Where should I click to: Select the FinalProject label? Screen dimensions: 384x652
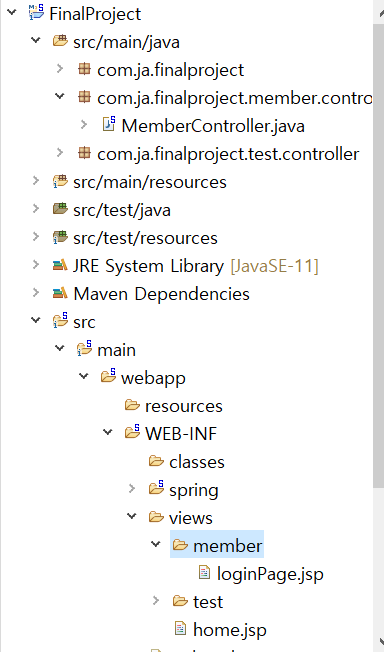click(x=95, y=15)
